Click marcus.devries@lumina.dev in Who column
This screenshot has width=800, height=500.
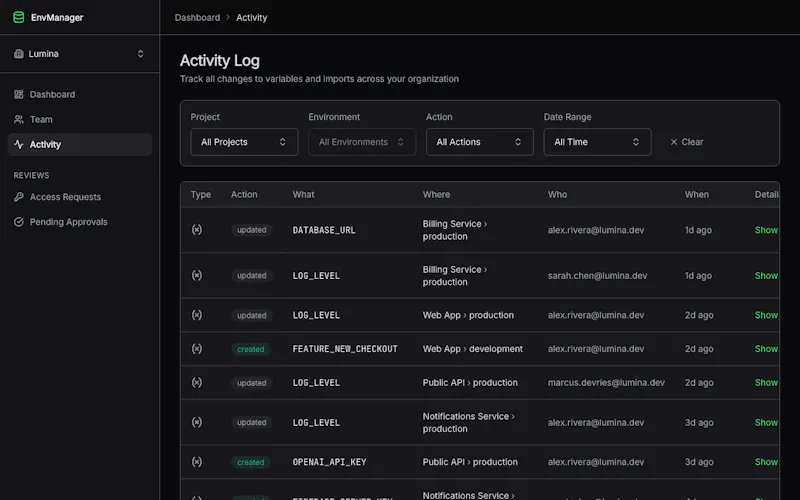[606, 383]
